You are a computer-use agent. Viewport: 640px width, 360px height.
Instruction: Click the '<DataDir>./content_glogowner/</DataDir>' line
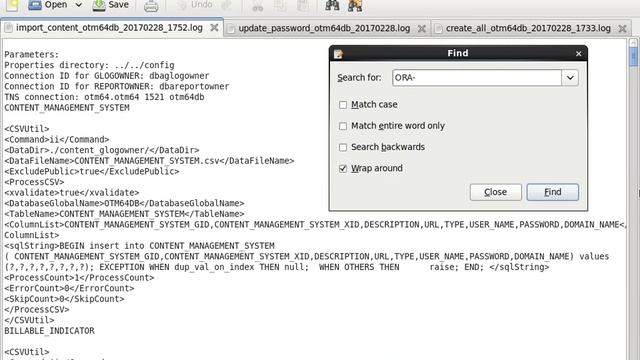102,150
